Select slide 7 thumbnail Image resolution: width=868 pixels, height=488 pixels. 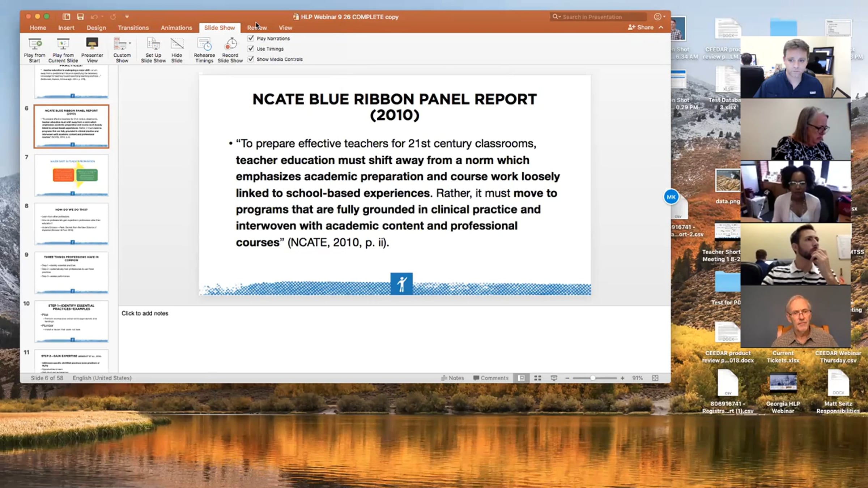71,175
